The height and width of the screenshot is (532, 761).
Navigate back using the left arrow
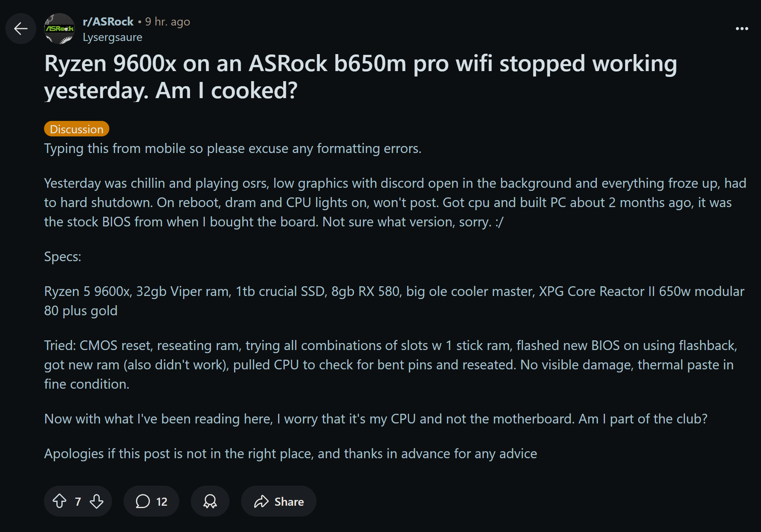(20, 29)
